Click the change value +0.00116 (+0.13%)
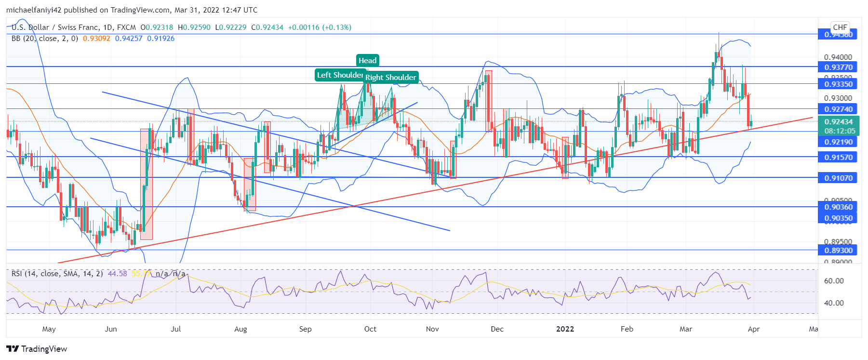868x360 pixels. click(x=320, y=27)
